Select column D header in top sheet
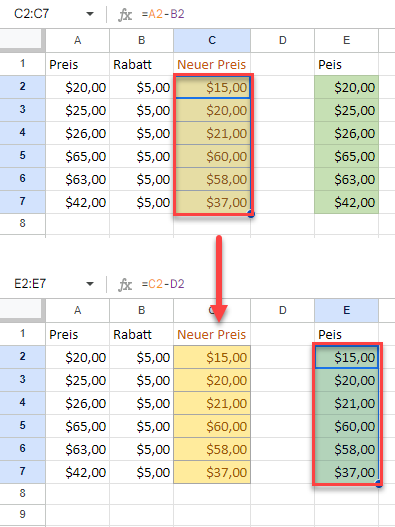Image resolution: width=395 pixels, height=527 pixels. pyautogui.click(x=282, y=41)
